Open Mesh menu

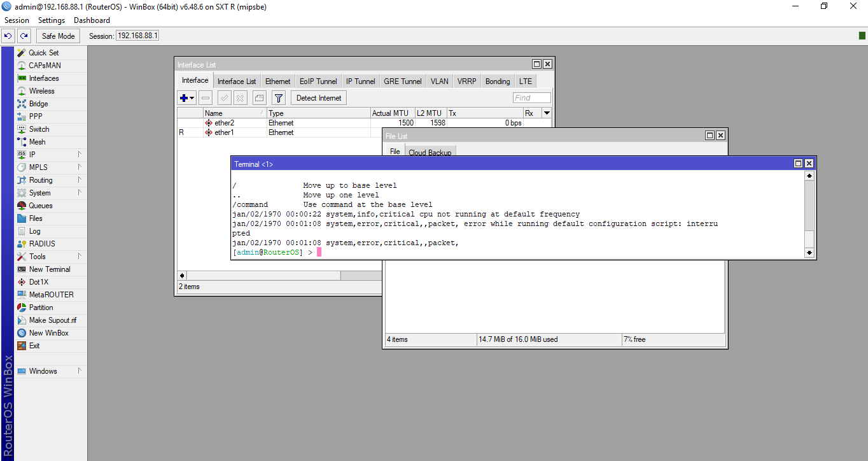pyautogui.click(x=37, y=142)
